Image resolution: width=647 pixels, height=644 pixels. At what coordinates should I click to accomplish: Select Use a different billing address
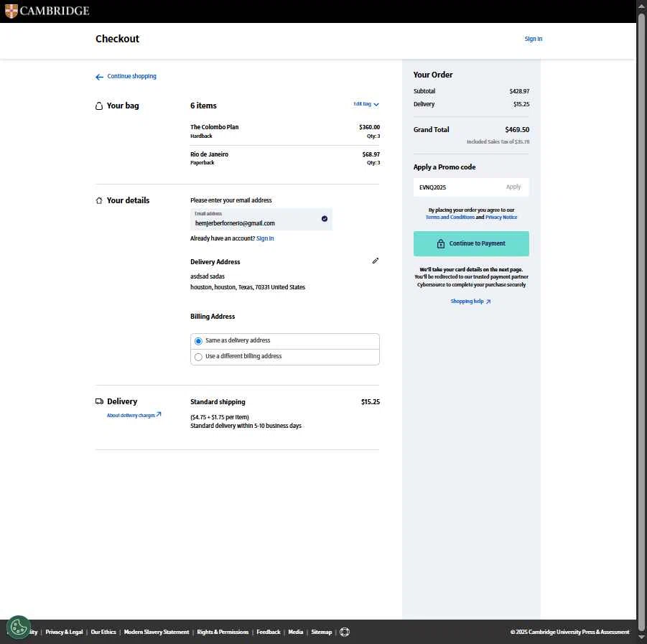click(x=284, y=356)
